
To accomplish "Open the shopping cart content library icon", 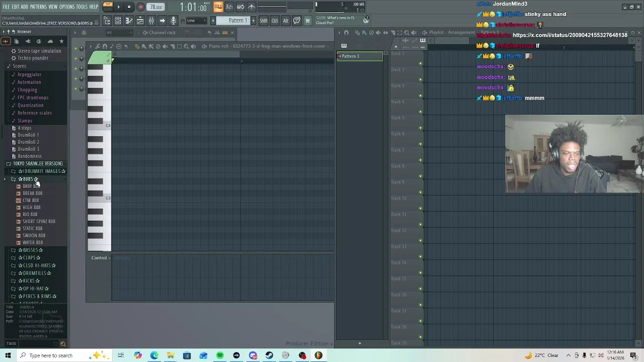I will [x=308, y=21].
